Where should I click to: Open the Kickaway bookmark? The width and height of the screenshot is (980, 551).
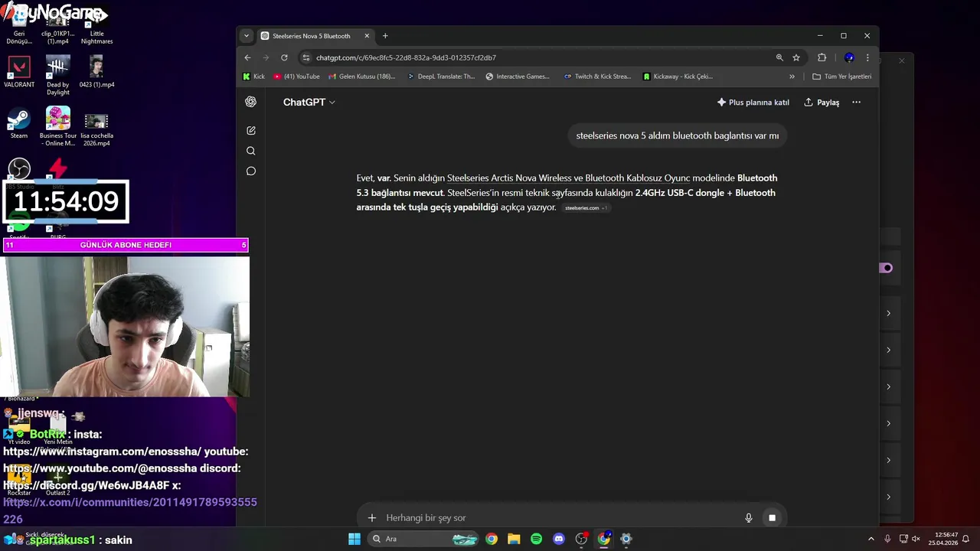point(678,77)
